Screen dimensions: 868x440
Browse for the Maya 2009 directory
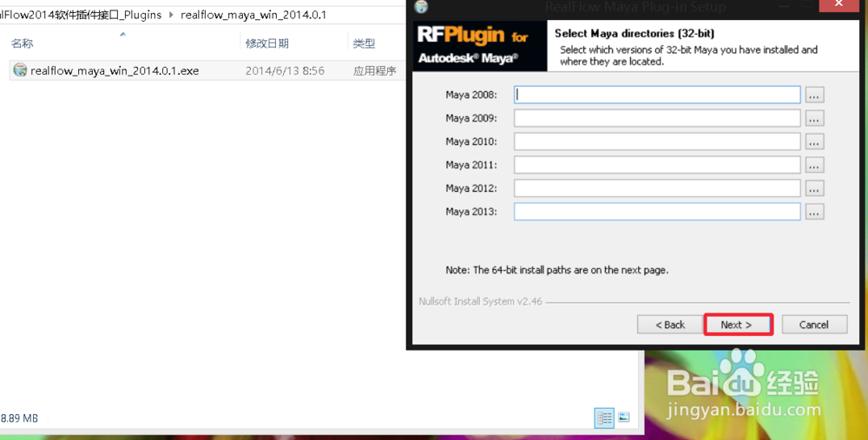point(814,118)
